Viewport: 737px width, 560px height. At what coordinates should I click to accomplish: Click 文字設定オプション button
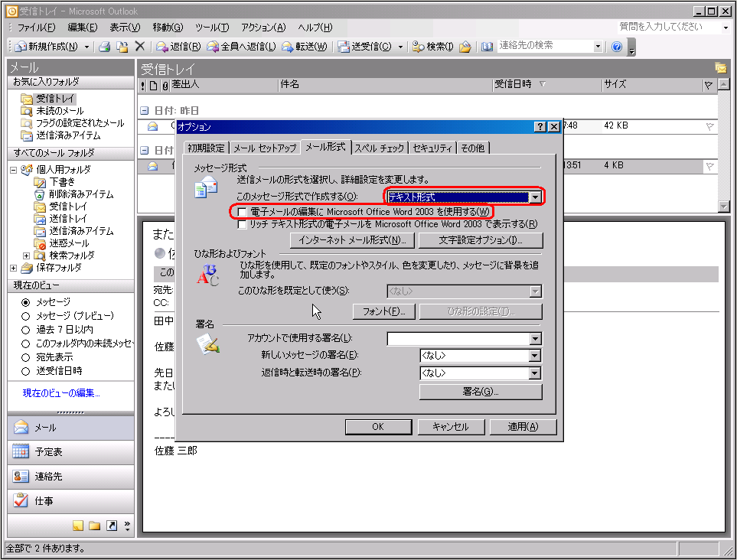[x=481, y=240]
